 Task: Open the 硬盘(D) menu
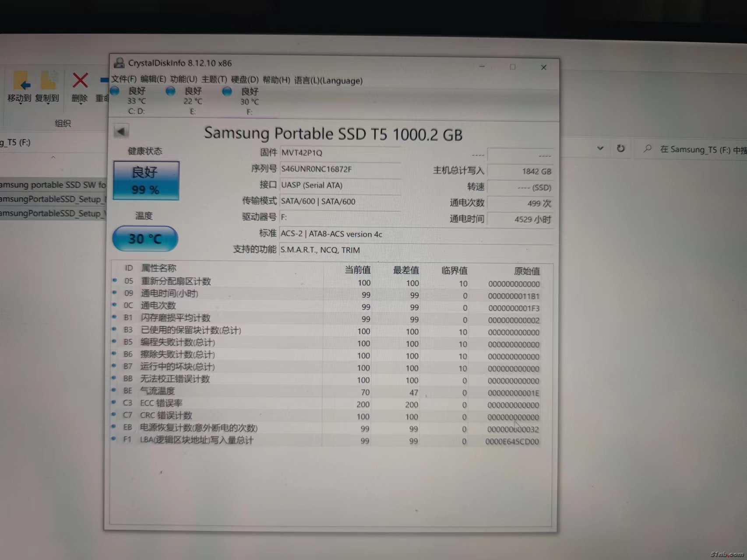(245, 80)
